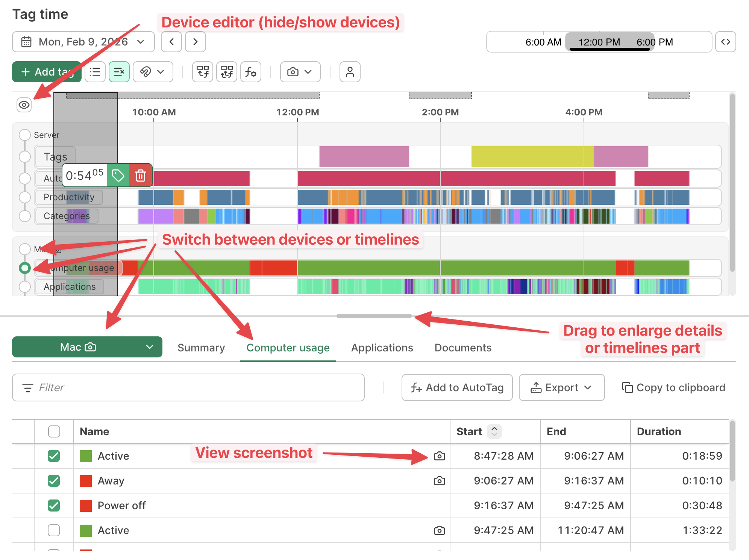Click the AutoTag function settings icon

coord(251,72)
